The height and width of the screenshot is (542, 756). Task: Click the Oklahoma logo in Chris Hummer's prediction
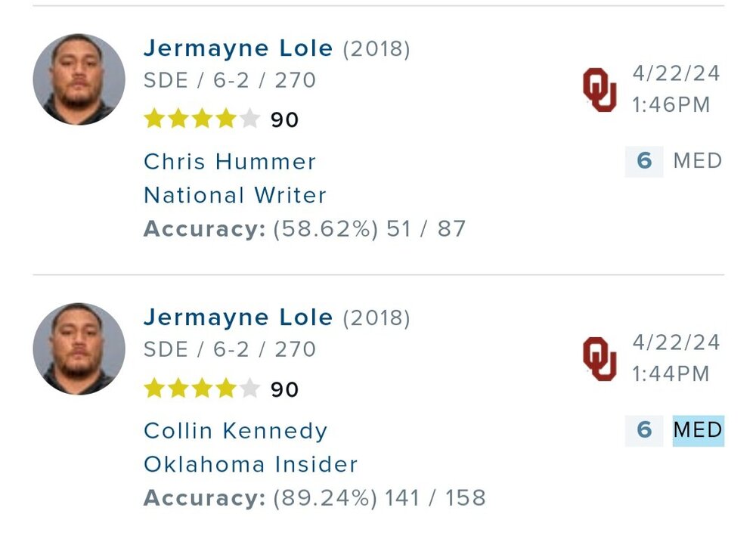click(600, 90)
